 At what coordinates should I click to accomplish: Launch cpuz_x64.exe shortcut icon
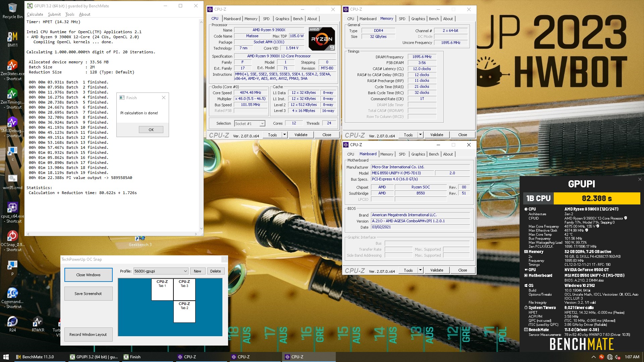(x=12, y=212)
